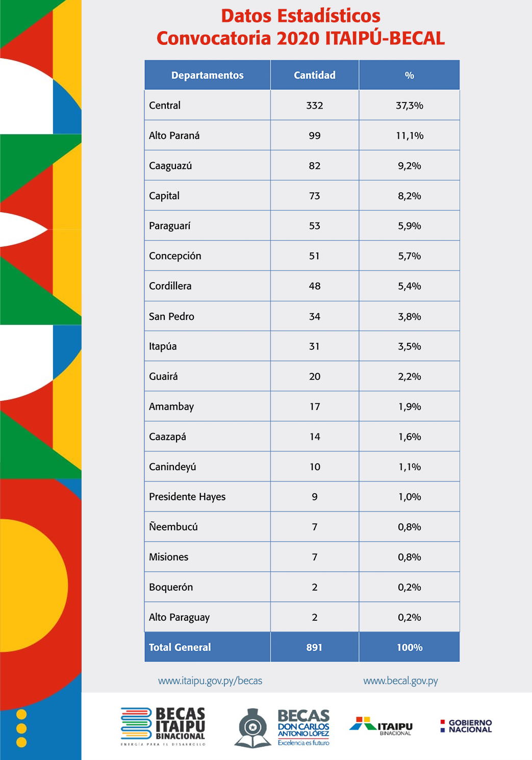532x760 pixels.
Task: Click the Gobierno Nacional logo
Action: [466, 726]
